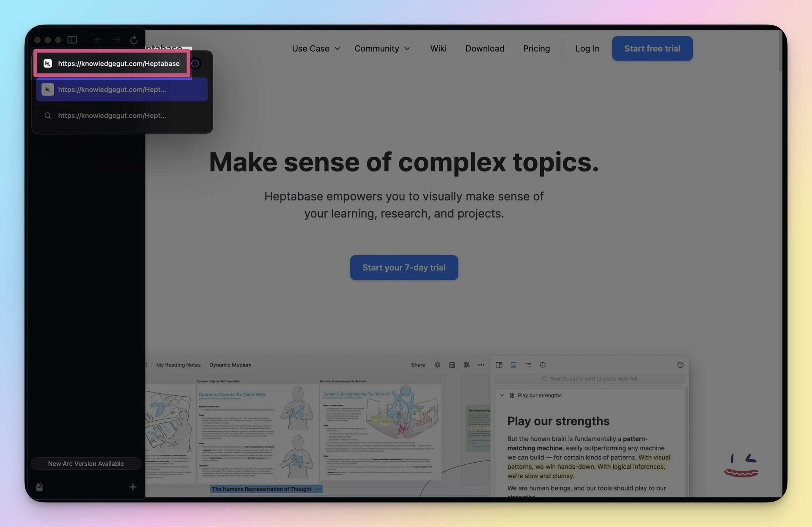Select the highlighted knowledgegut.com suggestion row
Image resolution: width=812 pixels, height=527 pixels.
tap(122, 89)
